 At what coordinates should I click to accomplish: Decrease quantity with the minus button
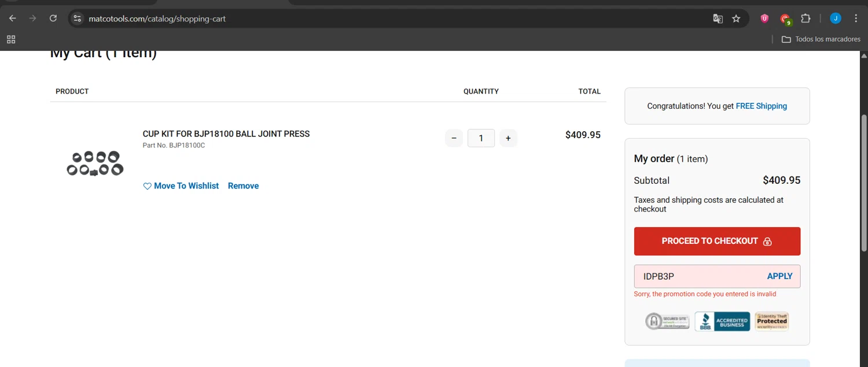pos(454,138)
